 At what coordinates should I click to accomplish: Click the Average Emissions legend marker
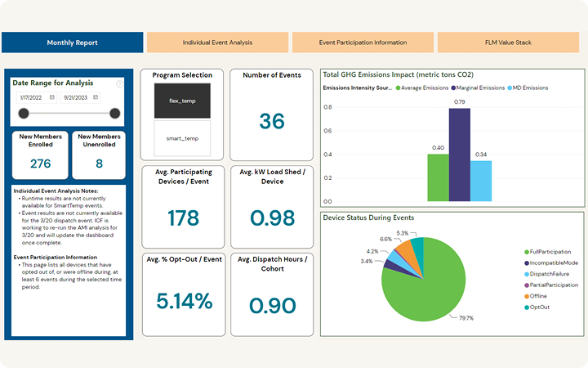pyautogui.click(x=399, y=88)
